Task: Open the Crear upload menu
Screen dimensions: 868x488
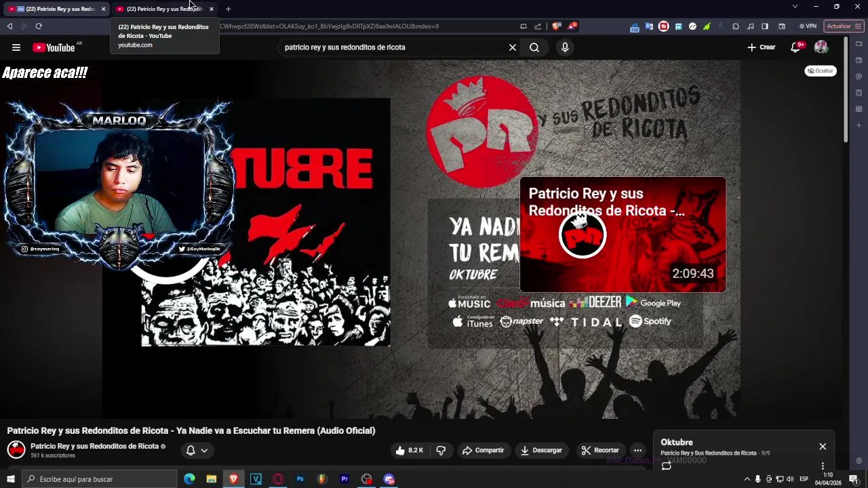Action: pyautogui.click(x=761, y=47)
